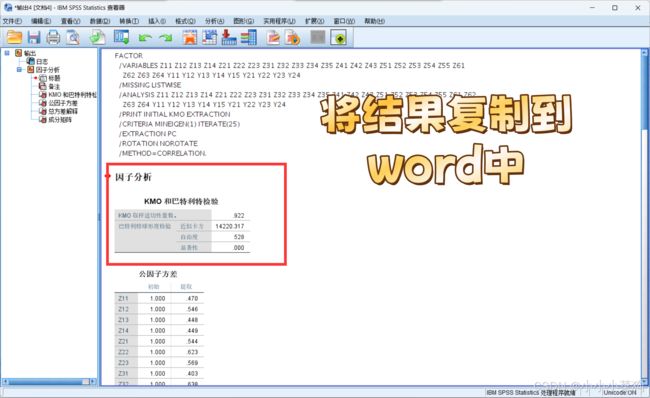Print the output using the printer icon
Viewport: 650px width, 398px height.
click(x=53, y=37)
